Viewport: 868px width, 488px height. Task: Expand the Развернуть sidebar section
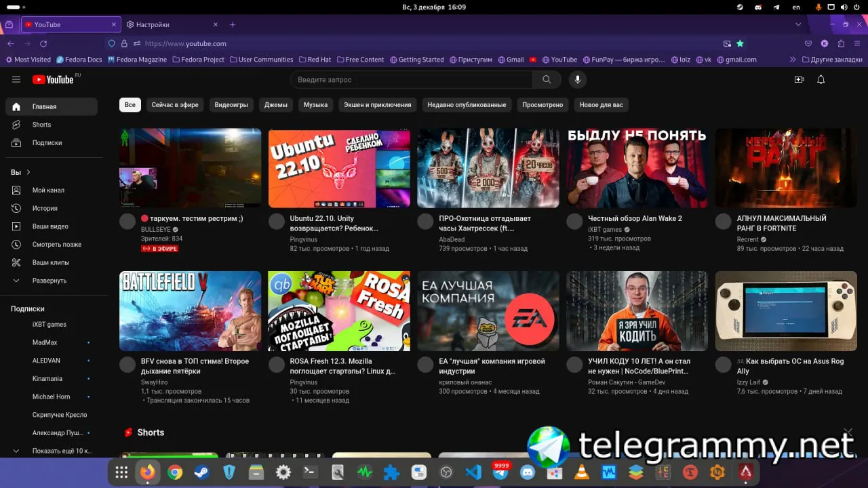tap(52, 281)
